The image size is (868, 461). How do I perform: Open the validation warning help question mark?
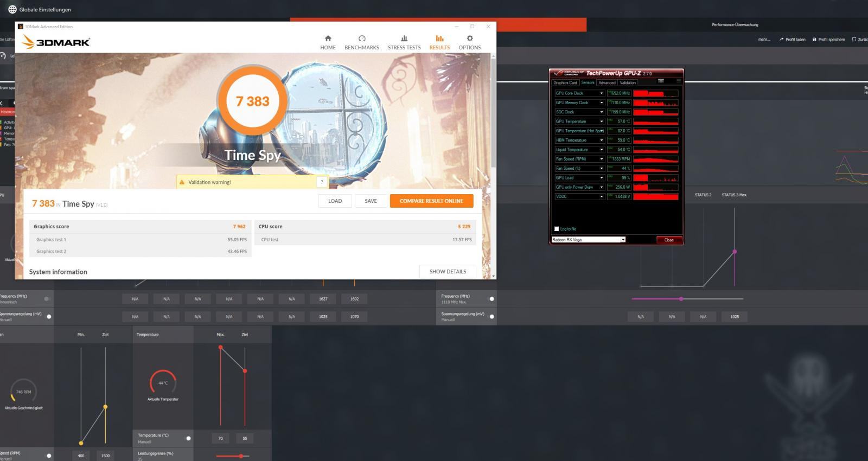322,182
